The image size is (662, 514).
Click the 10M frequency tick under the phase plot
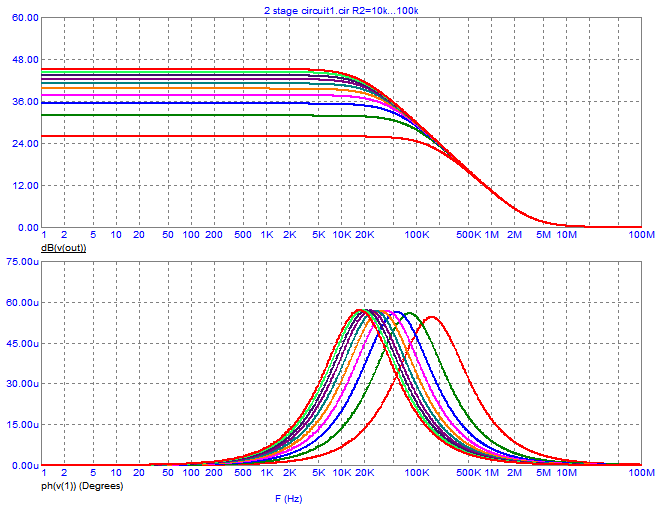click(567, 473)
